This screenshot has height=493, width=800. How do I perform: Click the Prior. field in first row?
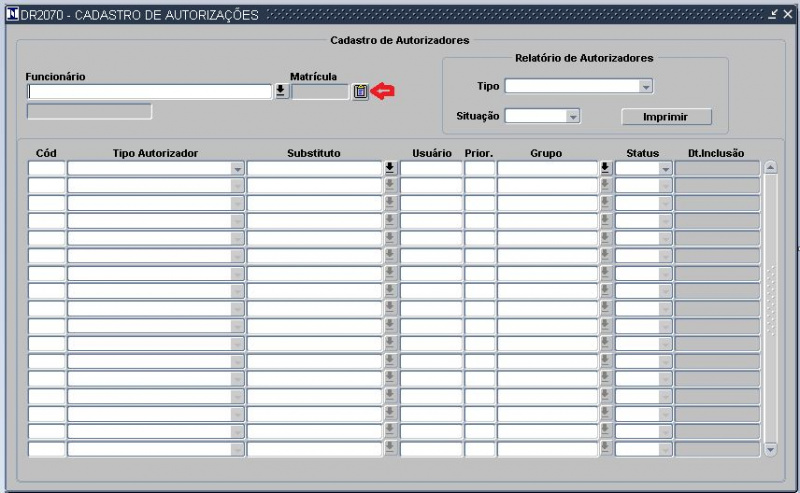tap(480, 168)
